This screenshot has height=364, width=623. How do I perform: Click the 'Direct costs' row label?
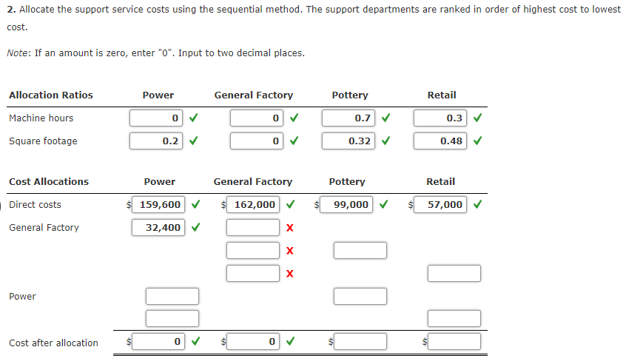pos(35,205)
